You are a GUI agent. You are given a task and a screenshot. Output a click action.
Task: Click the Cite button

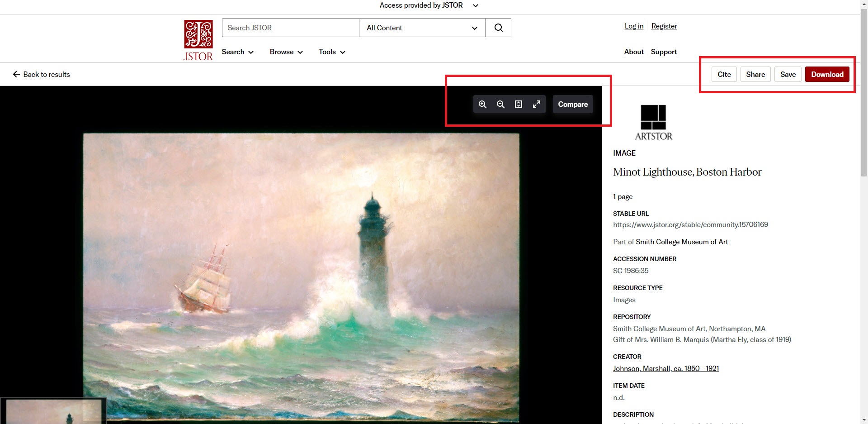pyautogui.click(x=724, y=74)
